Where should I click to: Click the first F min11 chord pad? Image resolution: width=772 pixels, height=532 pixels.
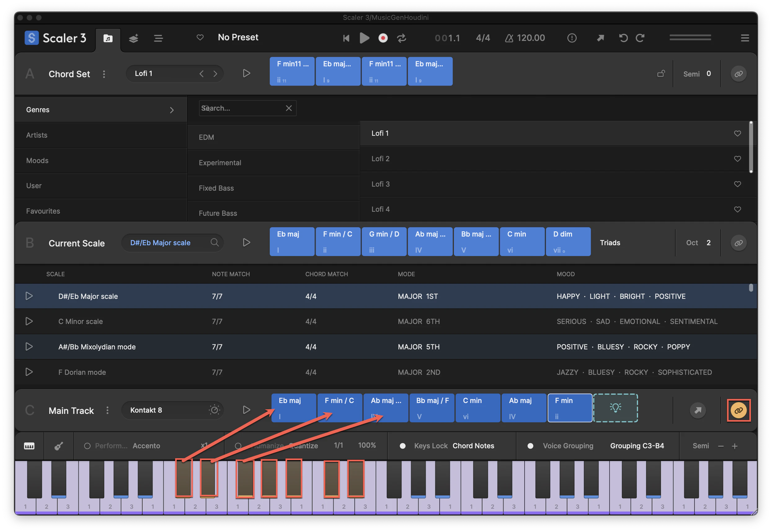(292, 71)
